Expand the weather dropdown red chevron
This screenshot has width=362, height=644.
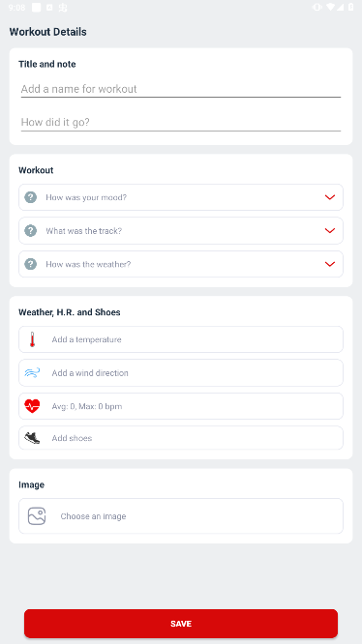tap(330, 264)
